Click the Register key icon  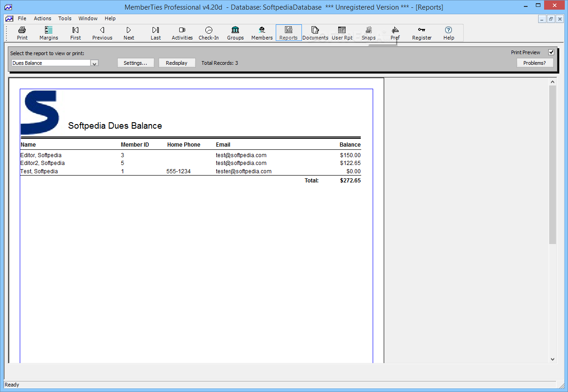coord(422,33)
